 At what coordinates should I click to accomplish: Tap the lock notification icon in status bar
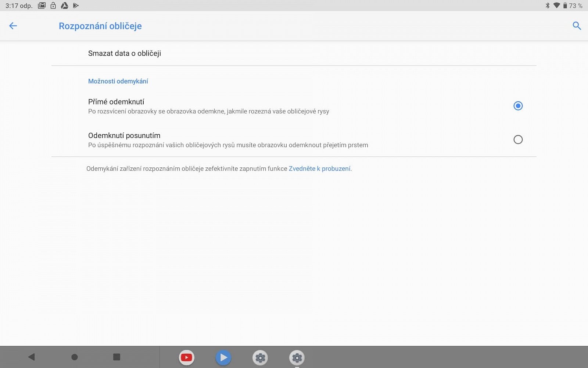point(53,6)
